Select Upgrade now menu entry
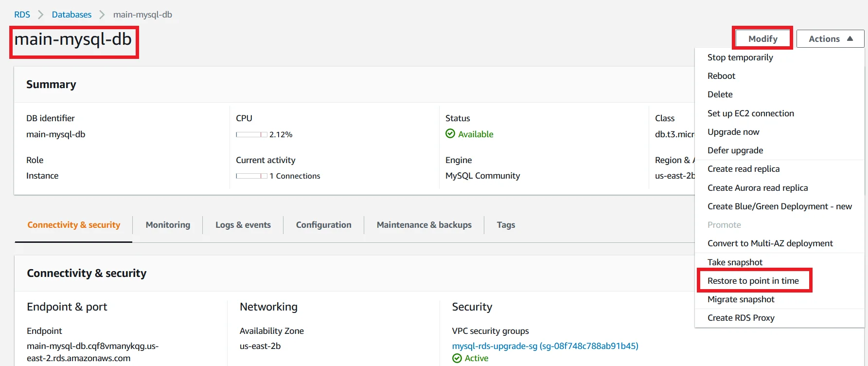Image resolution: width=868 pixels, height=366 pixels. 733,132
